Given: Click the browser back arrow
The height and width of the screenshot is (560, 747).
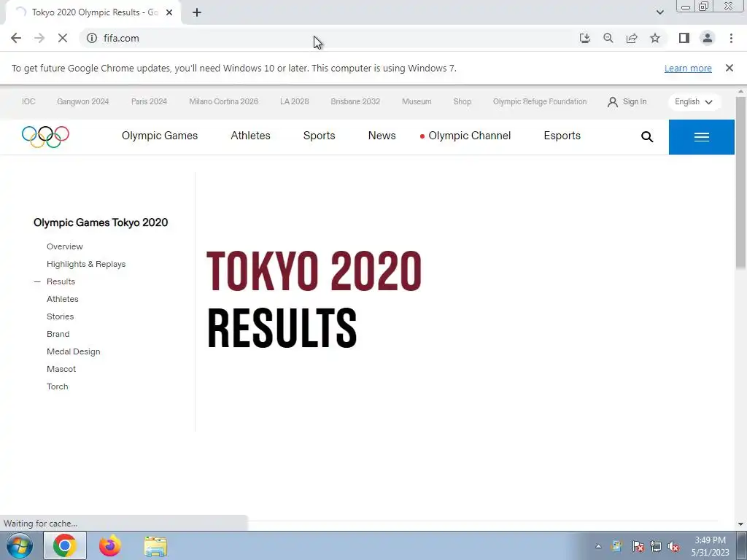Looking at the screenshot, I should click(16, 38).
